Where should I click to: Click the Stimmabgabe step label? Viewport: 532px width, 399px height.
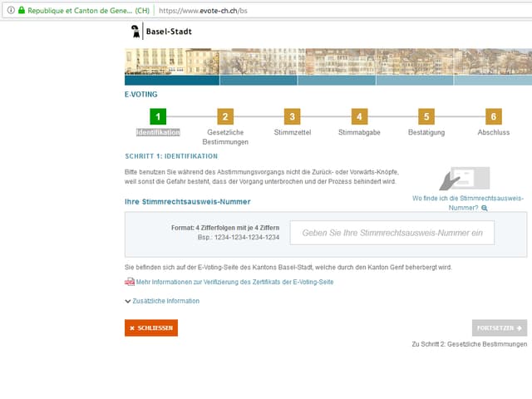tap(359, 132)
